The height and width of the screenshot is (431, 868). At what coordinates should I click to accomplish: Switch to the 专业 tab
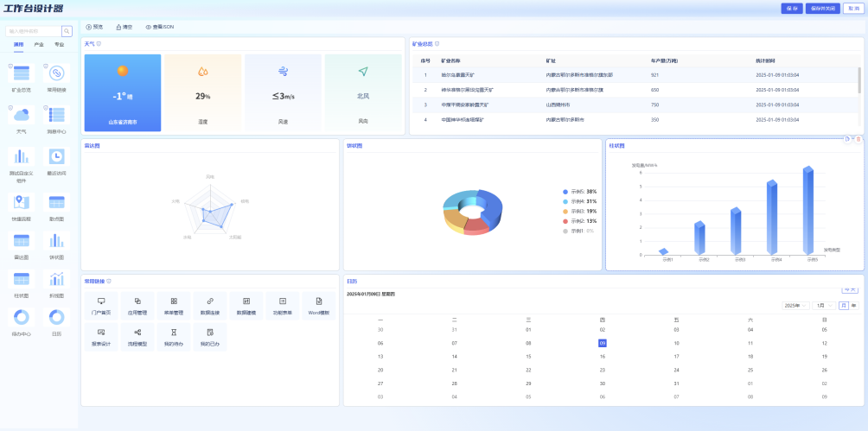pyautogui.click(x=60, y=44)
